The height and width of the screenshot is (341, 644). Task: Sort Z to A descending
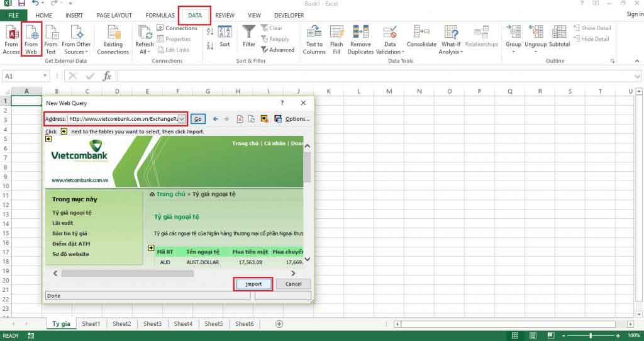(210, 45)
